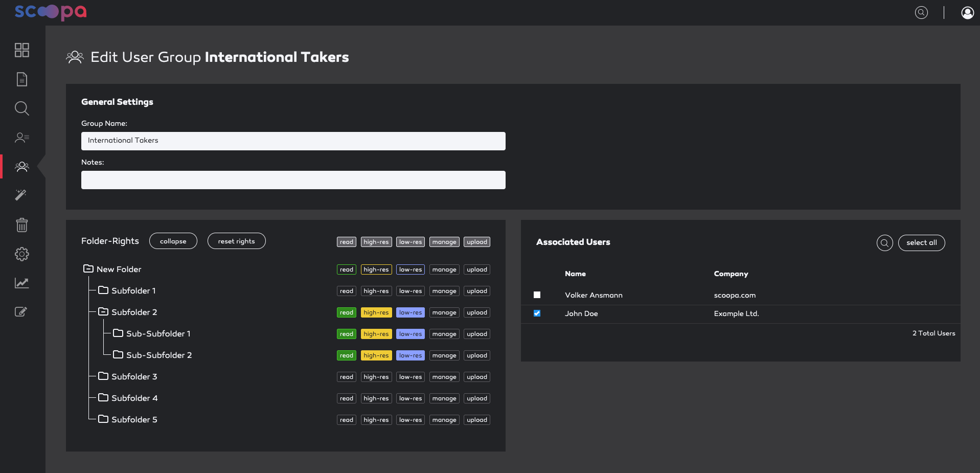Open the search icon in left sidebar

click(x=22, y=108)
